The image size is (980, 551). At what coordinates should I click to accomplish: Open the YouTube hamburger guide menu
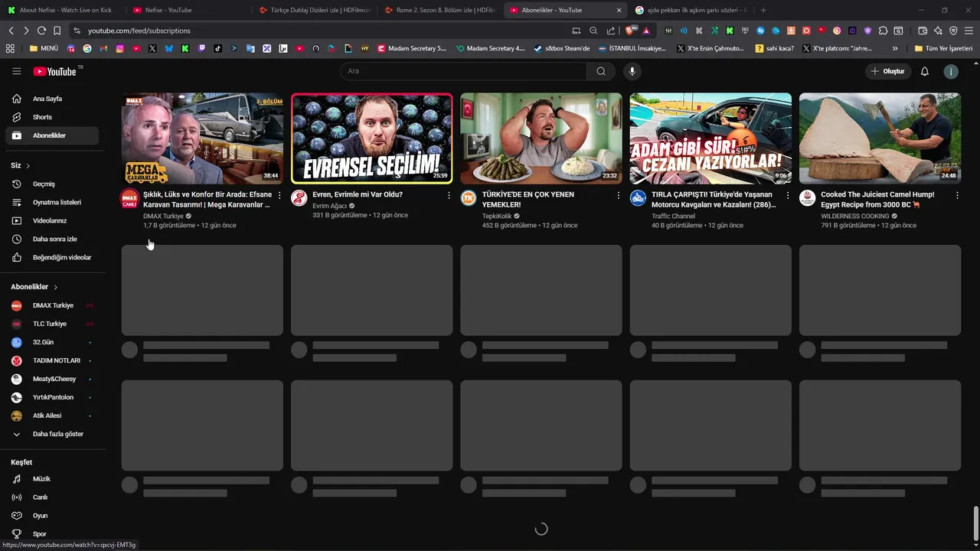coord(17,71)
